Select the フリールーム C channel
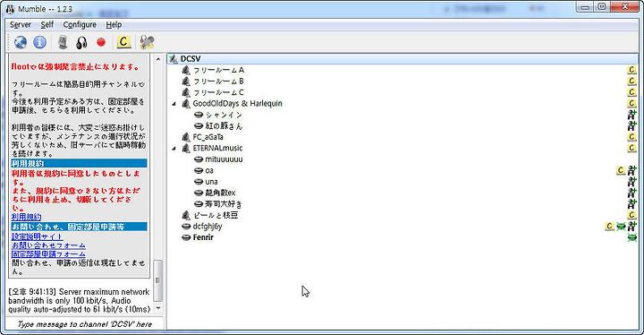This screenshot has height=335, width=644. [218, 92]
